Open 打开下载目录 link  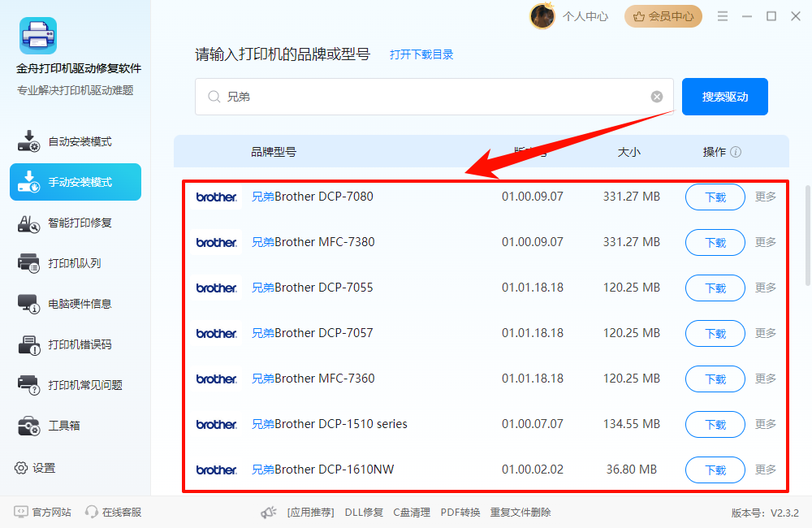[x=421, y=54]
